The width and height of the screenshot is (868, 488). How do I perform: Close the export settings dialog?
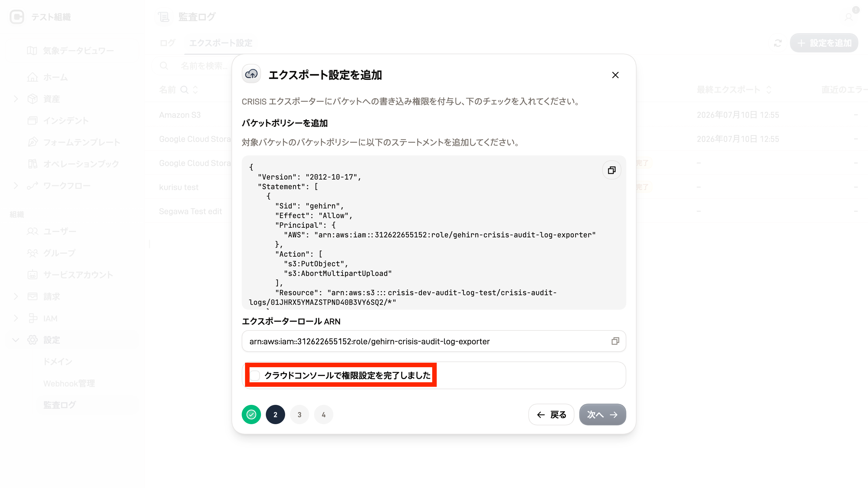[615, 75]
